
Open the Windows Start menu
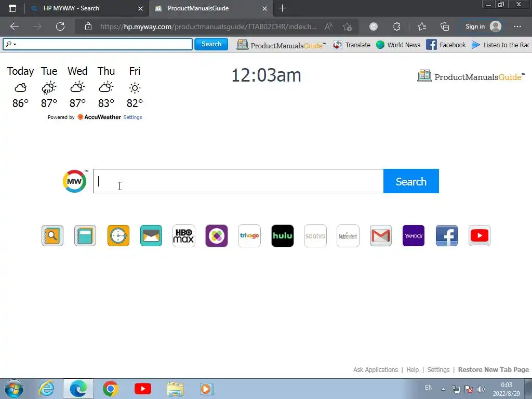[14, 389]
